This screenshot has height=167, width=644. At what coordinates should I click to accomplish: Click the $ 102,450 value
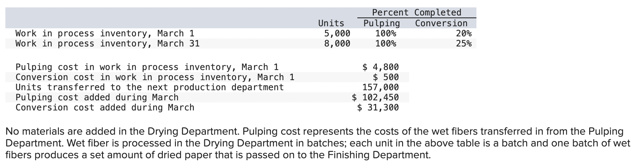375,97
